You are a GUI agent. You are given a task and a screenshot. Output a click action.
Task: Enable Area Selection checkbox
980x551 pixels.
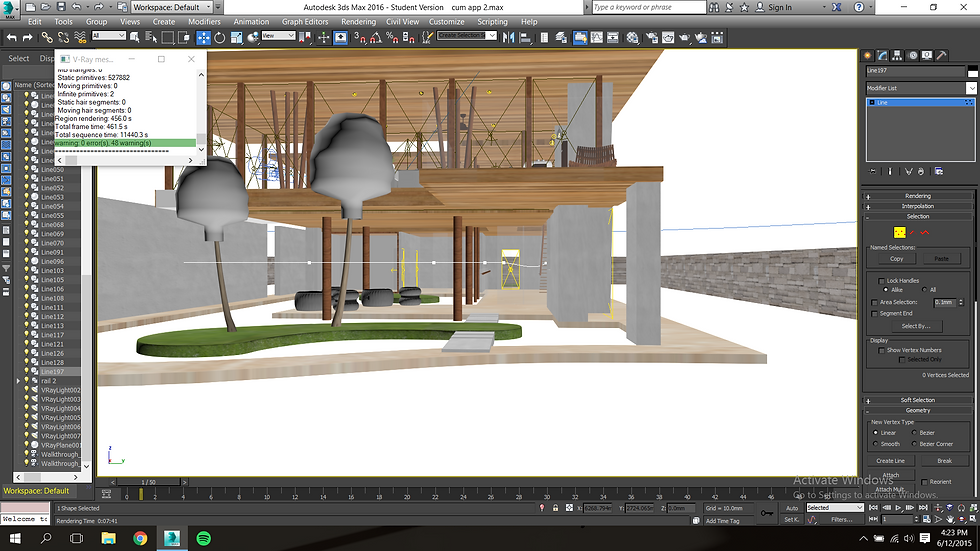(x=874, y=302)
